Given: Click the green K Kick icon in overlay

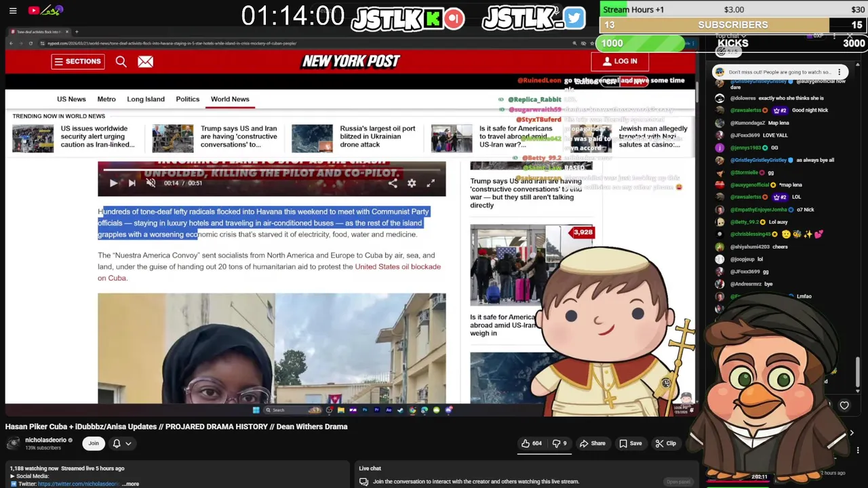Looking at the screenshot, I should (x=433, y=18).
